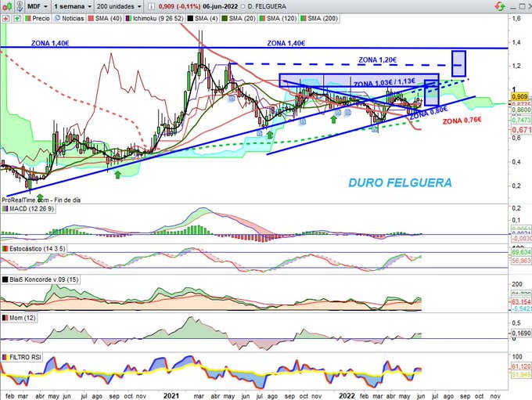Click the 0,1690 momentum value label

pyautogui.click(x=521, y=333)
